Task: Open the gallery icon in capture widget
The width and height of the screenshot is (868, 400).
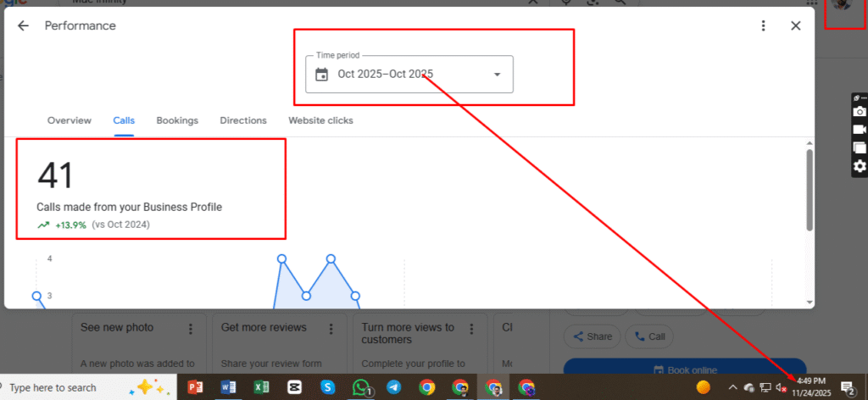Action: pyautogui.click(x=860, y=147)
